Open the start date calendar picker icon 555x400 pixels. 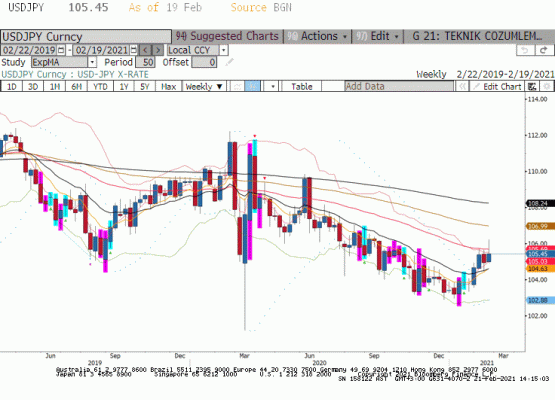[61, 50]
